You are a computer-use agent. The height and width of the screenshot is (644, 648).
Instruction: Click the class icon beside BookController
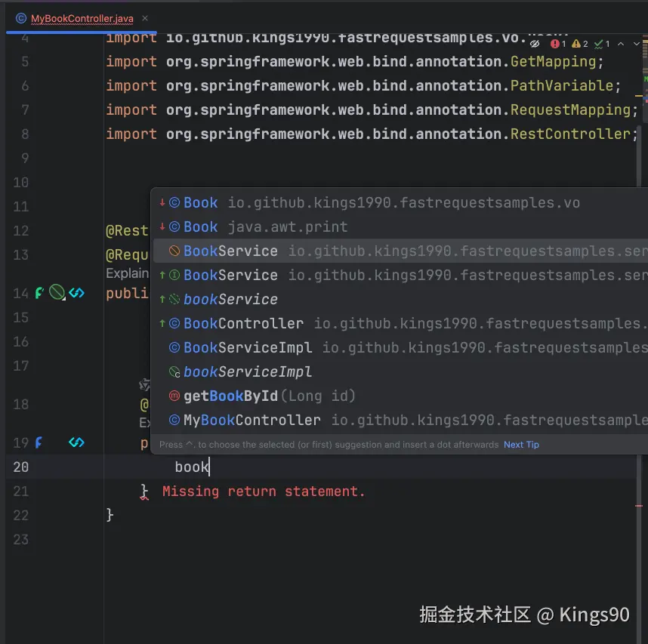pos(174,323)
